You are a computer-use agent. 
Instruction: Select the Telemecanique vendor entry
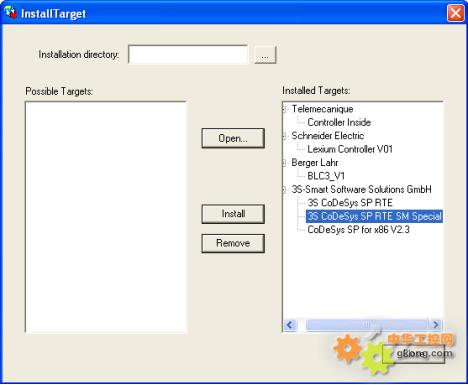(322, 109)
